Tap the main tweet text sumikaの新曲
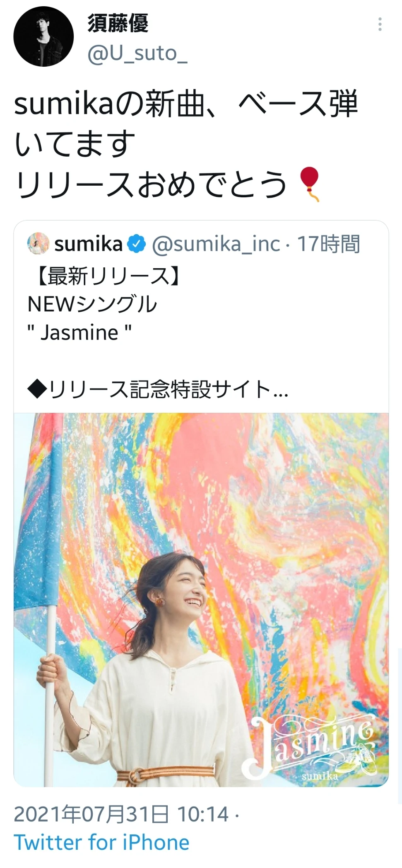 tap(111, 104)
